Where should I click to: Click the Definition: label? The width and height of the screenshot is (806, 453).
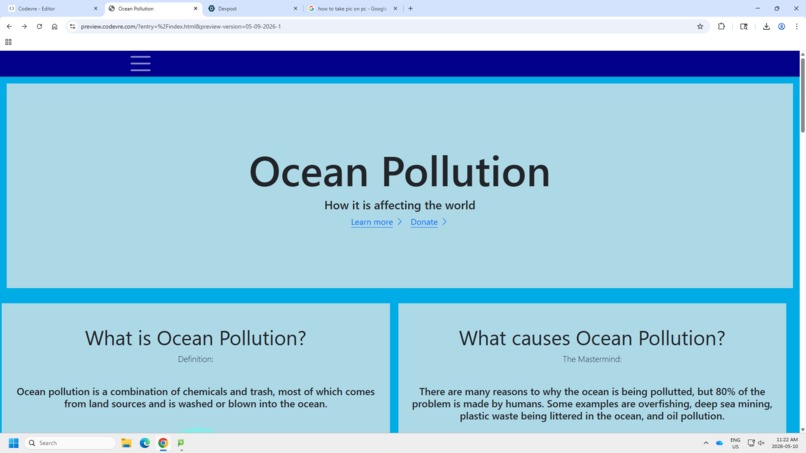coord(195,359)
